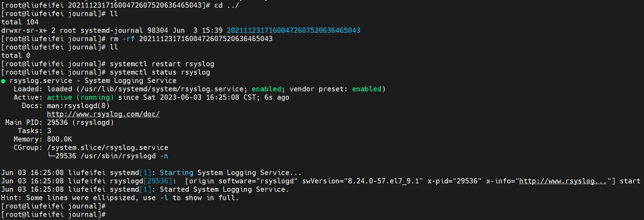Click the rm -rf command line

(x=191, y=39)
